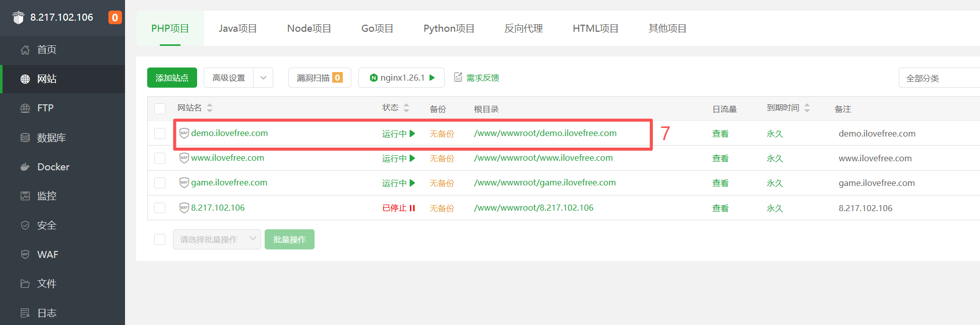Click WAF shield icon beside demo.ilovefree.com

tap(184, 134)
